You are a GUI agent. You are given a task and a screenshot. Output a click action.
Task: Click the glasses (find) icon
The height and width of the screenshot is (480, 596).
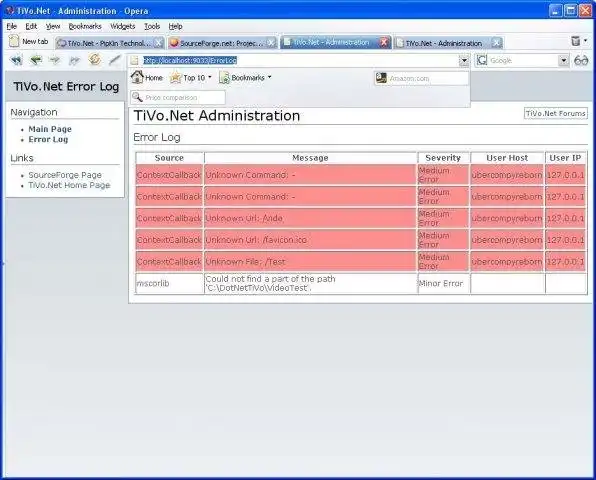(x=581, y=60)
